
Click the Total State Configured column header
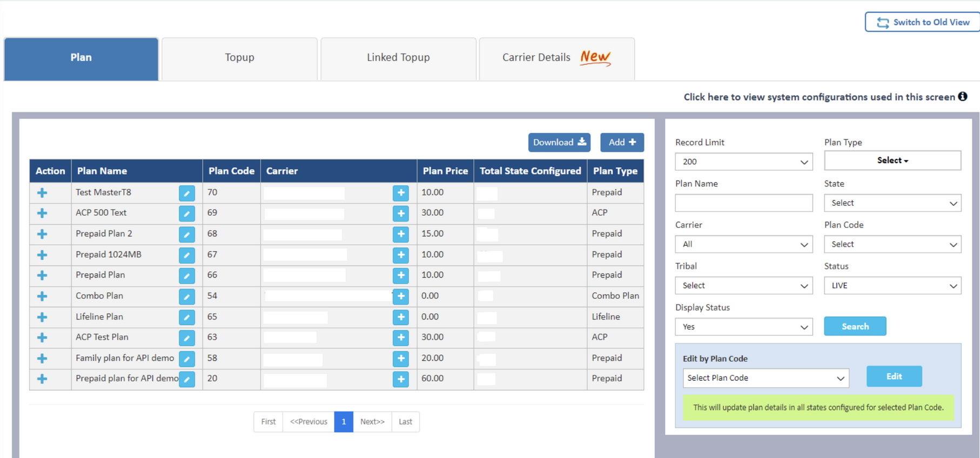[x=531, y=171]
